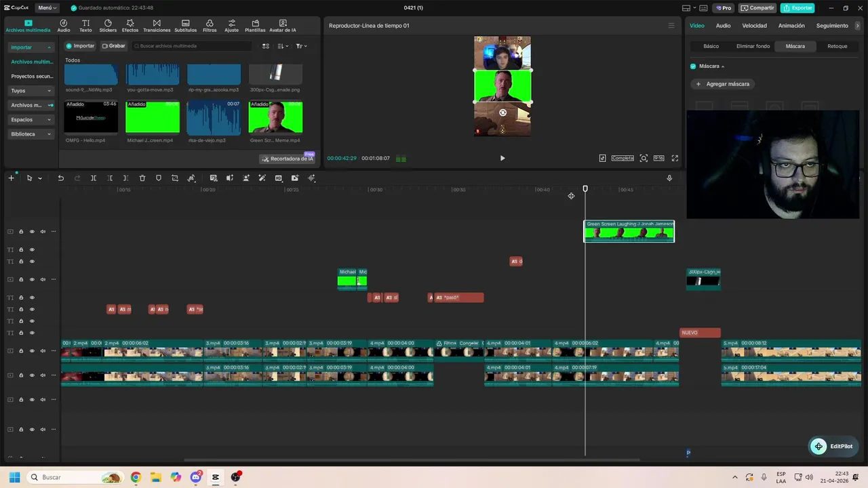Image resolution: width=868 pixels, height=488 pixels.
Task: Toggle the Máscara checkbox
Action: [693, 66]
